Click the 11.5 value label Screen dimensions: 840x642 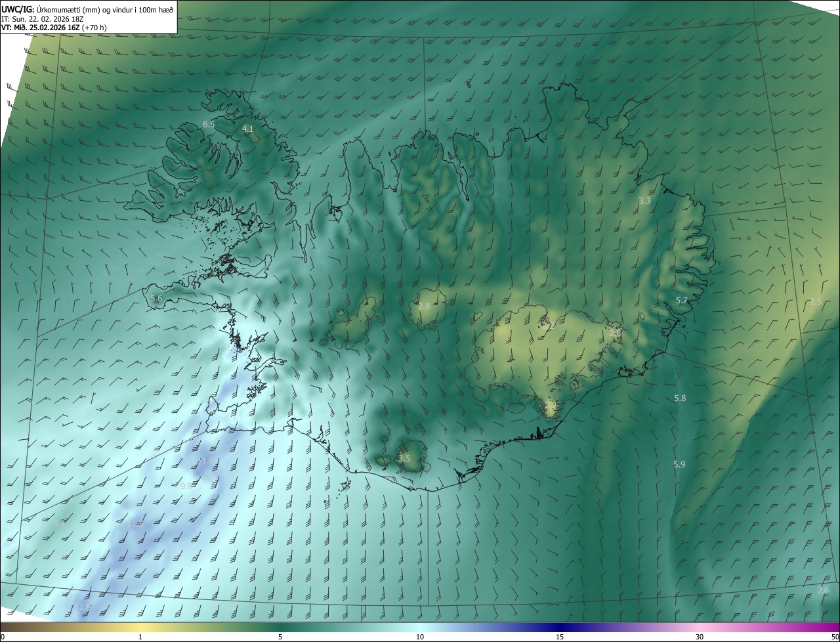[136, 523]
